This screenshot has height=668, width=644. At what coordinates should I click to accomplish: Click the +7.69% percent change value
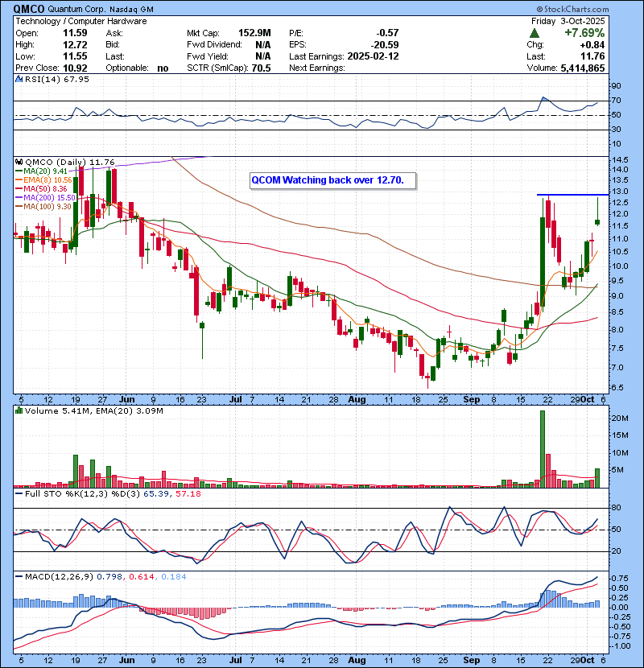[584, 33]
